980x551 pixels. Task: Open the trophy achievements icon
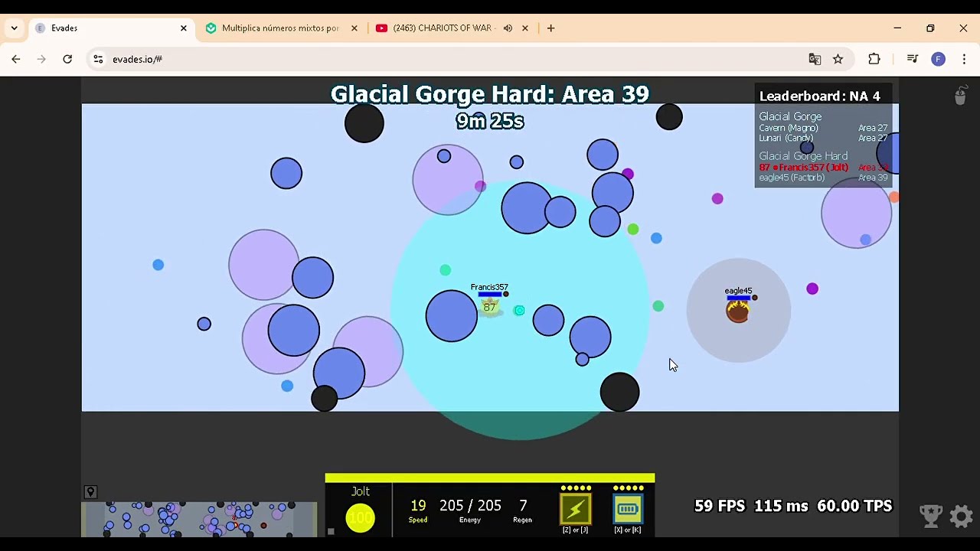(931, 517)
